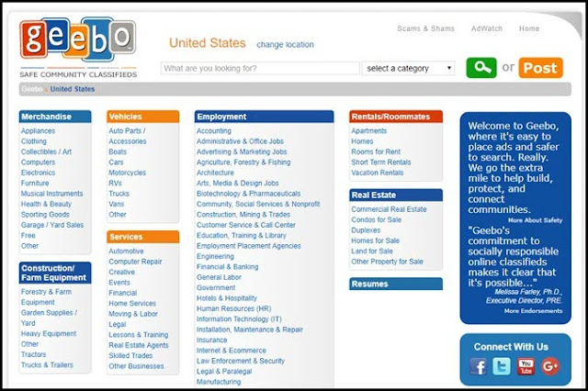This screenshot has width=588, height=391.
Task: Open Computer Repair services
Action: click(135, 262)
